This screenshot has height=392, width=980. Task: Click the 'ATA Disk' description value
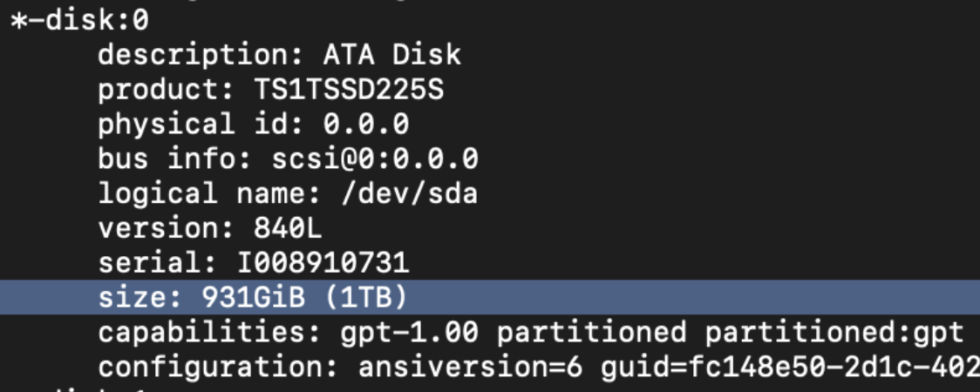(x=391, y=55)
